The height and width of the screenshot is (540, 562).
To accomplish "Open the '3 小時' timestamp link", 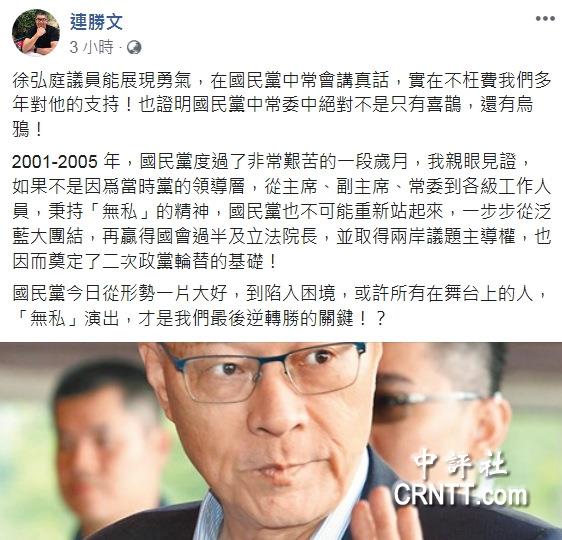I will 92,47.
